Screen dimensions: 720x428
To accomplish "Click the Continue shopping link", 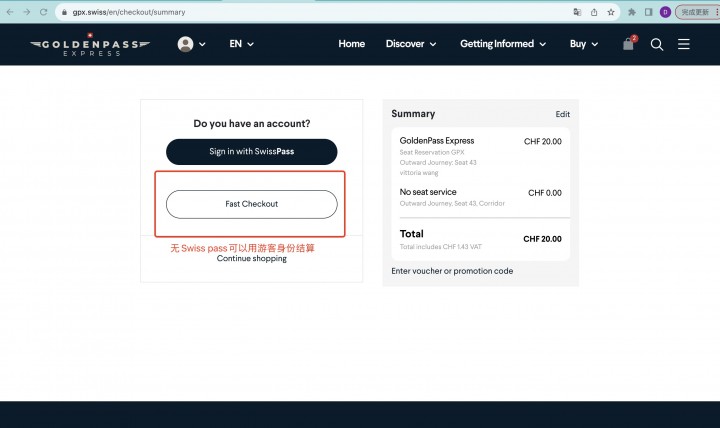I will 252,259.
